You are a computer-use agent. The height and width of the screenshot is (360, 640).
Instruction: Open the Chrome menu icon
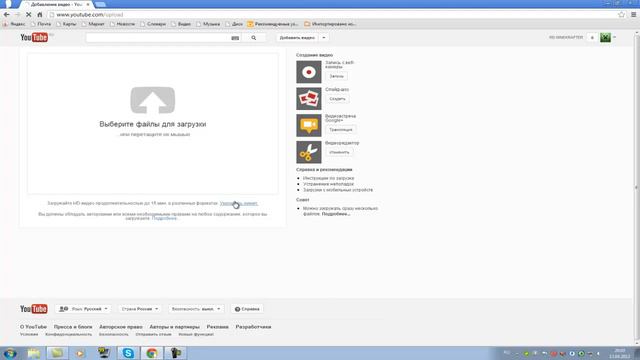[633, 15]
